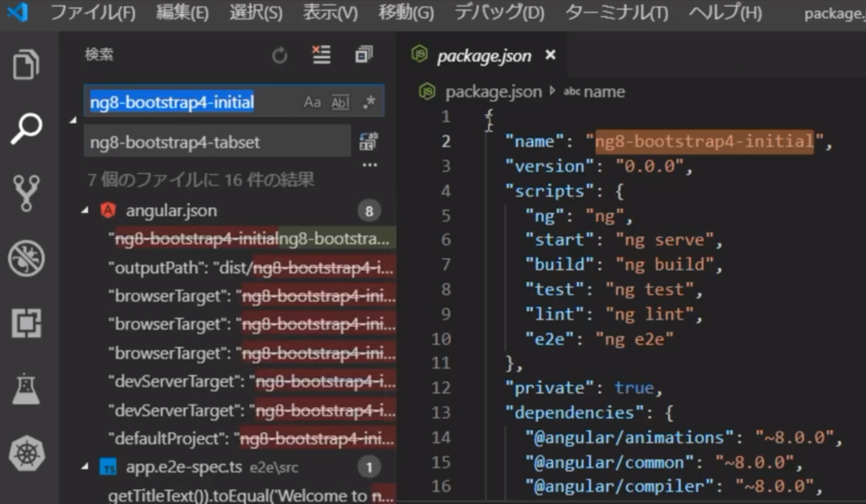Clear the search results
Image resolution: width=866 pixels, height=504 pixels.
[x=321, y=54]
